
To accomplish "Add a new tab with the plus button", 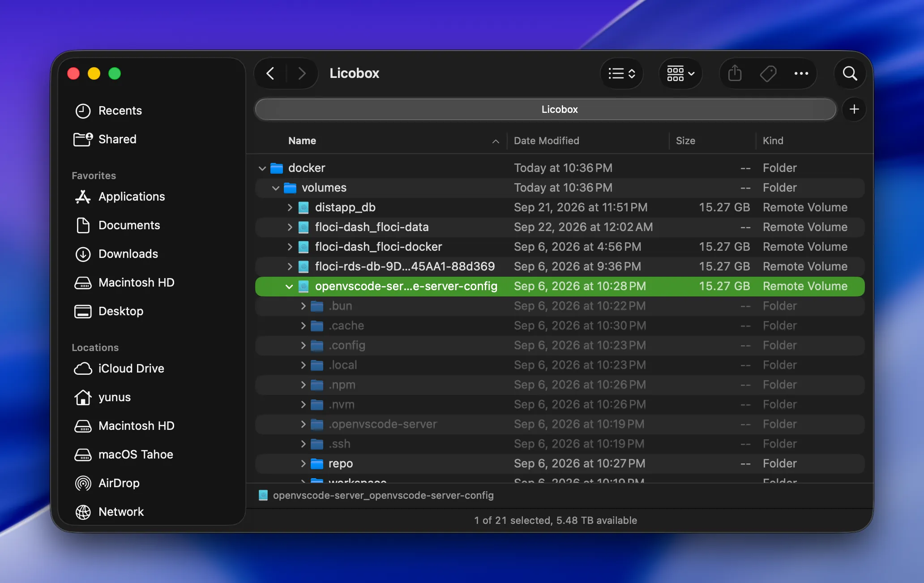I will (854, 109).
